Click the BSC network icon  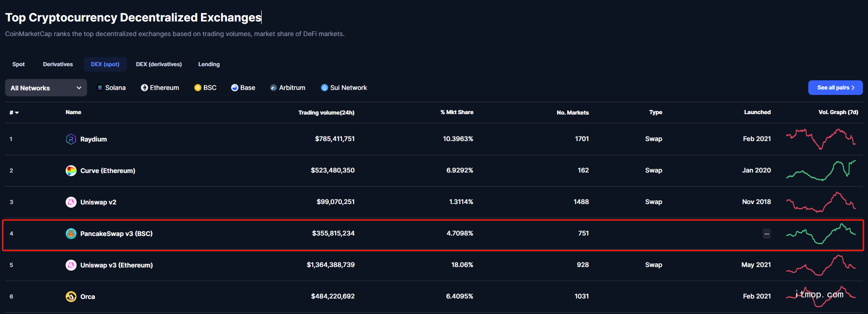pos(198,88)
